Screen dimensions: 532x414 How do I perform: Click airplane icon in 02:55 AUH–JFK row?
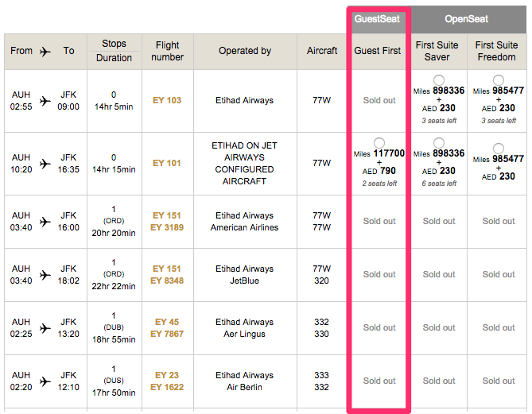45,101
